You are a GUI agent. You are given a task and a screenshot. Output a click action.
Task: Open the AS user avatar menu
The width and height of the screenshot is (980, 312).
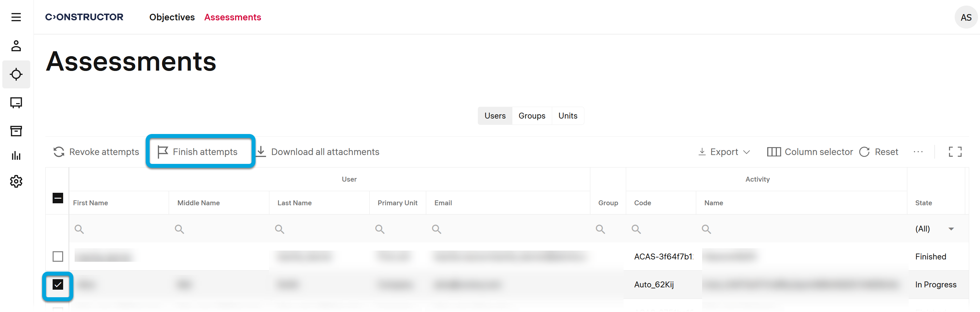pos(965,17)
